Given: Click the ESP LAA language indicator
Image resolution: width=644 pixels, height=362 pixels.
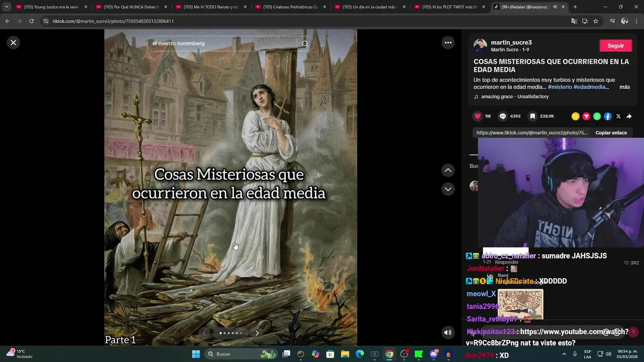Looking at the screenshot, I should tap(588, 354).
